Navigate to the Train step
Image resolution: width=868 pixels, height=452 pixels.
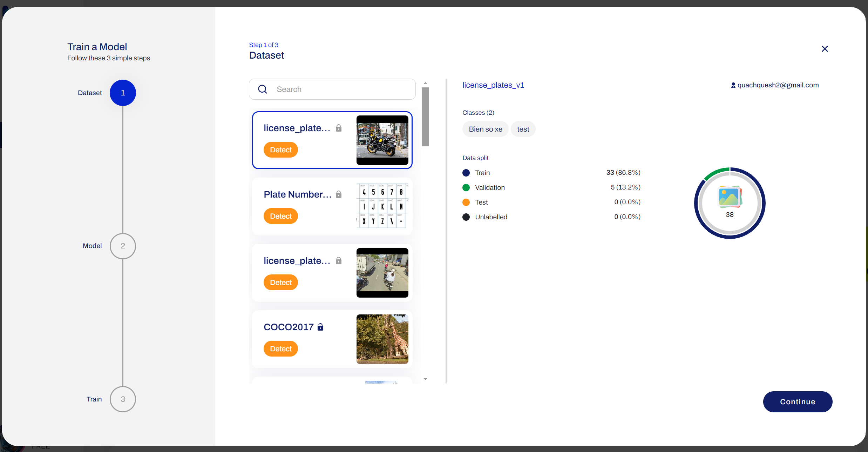(123, 399)
